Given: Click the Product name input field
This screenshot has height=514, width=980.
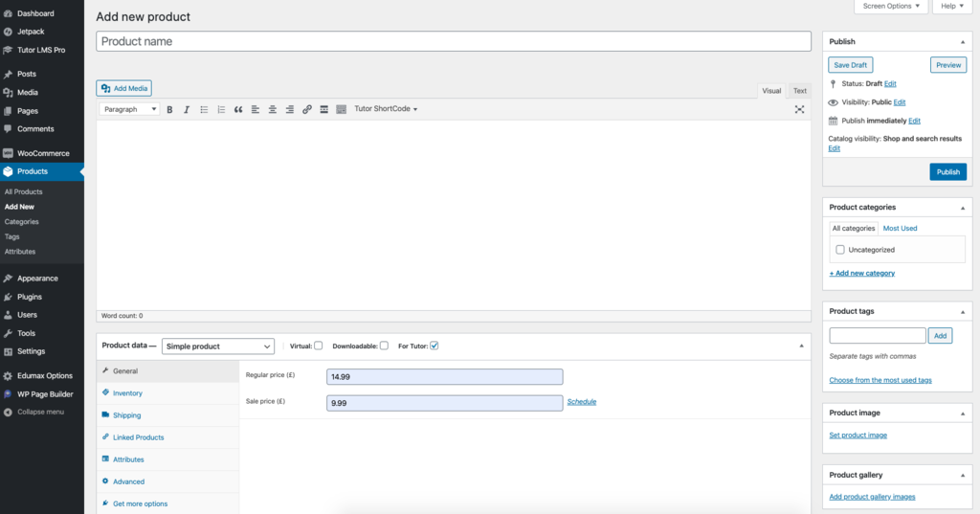Looking at the screenshot, I should click(x=454, y=42).
